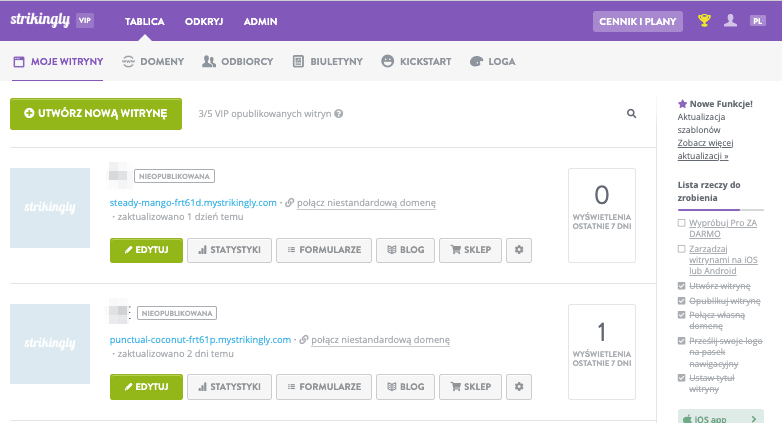Open the ODKRYJ menu
Image resolution: width=782 pixels, height=423 pixels.
204,21
